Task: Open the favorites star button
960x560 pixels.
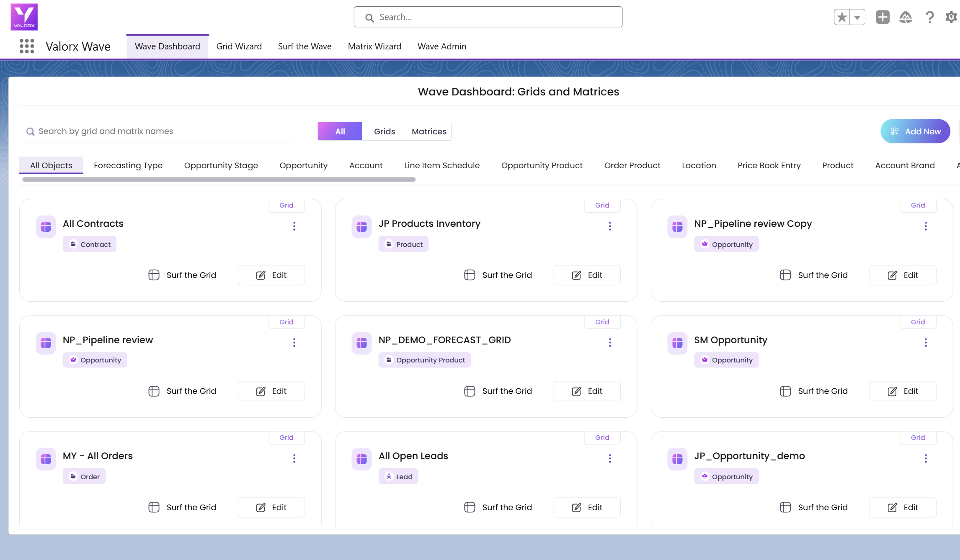Action: click(842, 17)
